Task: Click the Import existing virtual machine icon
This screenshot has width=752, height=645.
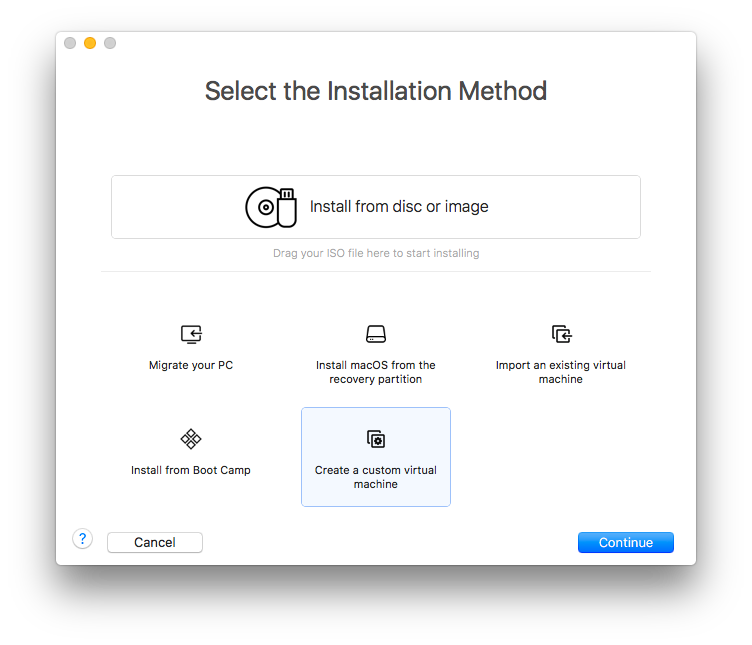Action: 561,334
